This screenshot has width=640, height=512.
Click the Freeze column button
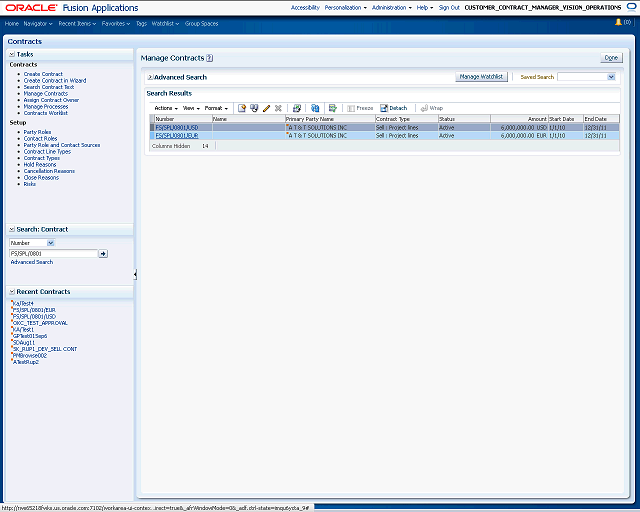(360, 108)
